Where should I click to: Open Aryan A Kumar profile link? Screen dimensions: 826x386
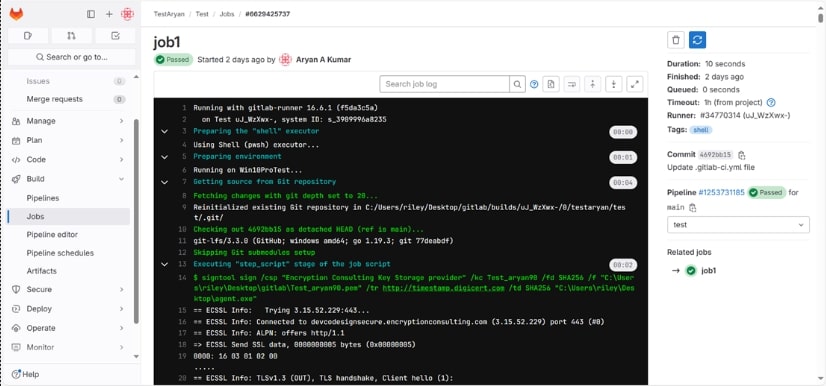pos(323,60)
